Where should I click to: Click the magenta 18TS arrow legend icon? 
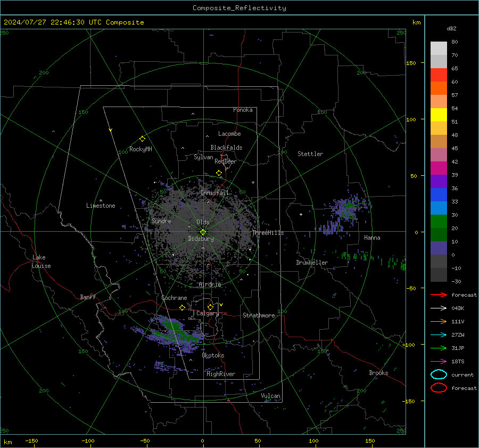439,362
